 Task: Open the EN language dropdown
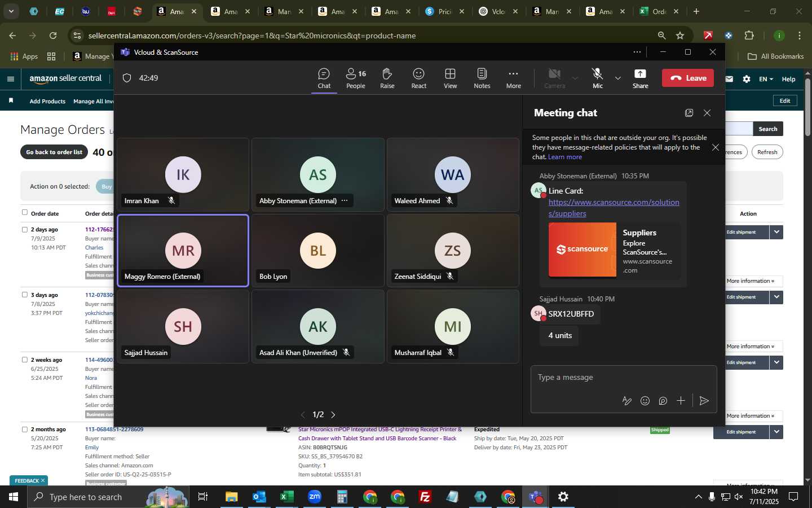766,79
